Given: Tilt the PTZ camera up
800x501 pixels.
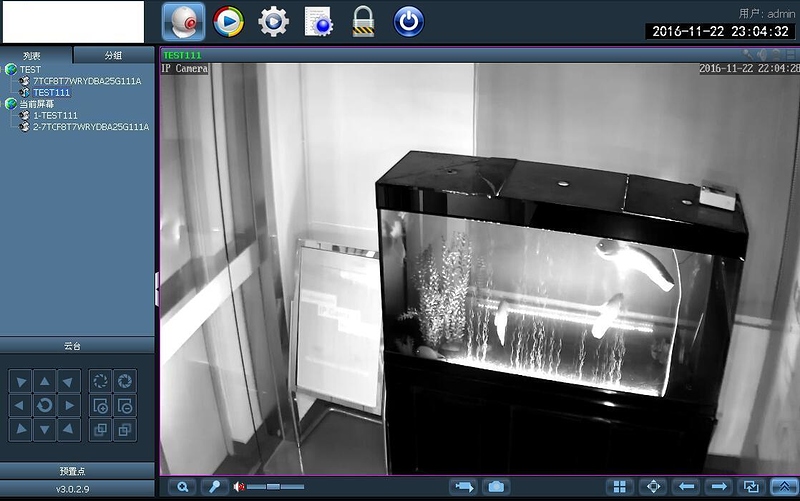Looking at the screenshot, I should click(44, 381).
